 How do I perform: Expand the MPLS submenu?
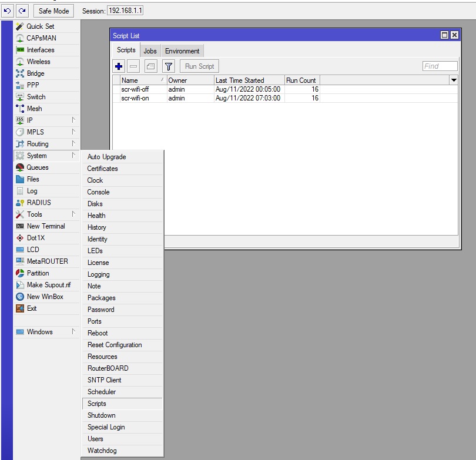tap(47, 132)
